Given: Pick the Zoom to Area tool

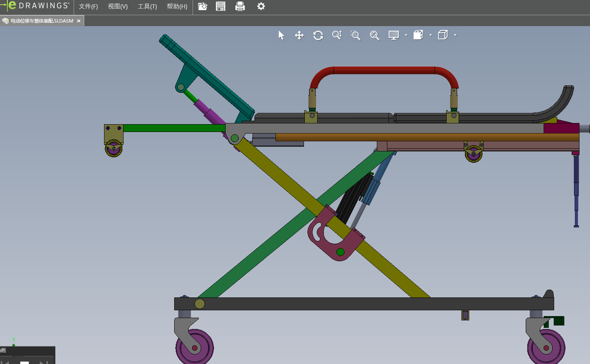Looking at the screenshot, I should coord(355,35).
